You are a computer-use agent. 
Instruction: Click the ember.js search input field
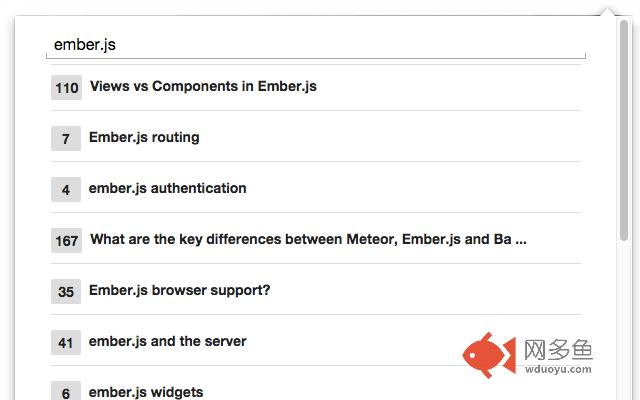tap(316, 44)
